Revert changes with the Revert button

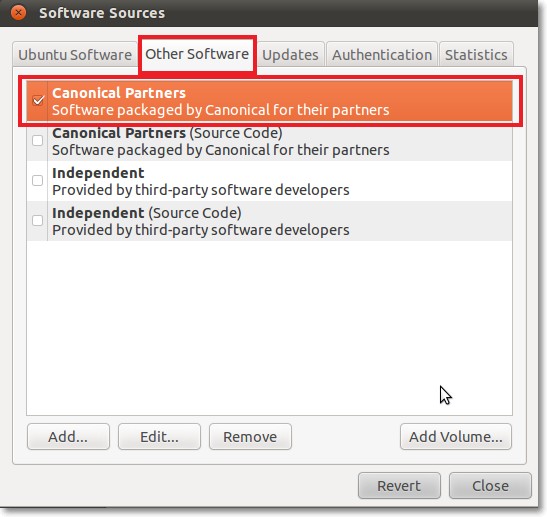[x=399, y=486]
